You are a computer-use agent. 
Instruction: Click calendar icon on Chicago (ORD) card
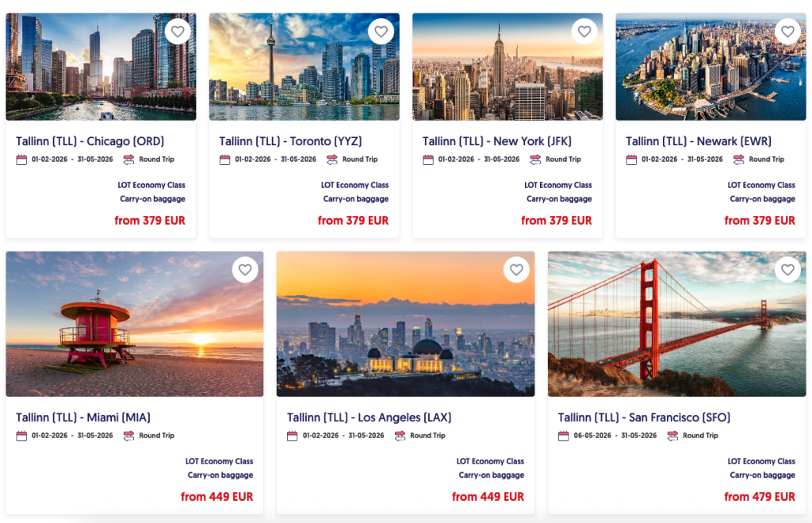pyautogui.click(x=21, y=160)
